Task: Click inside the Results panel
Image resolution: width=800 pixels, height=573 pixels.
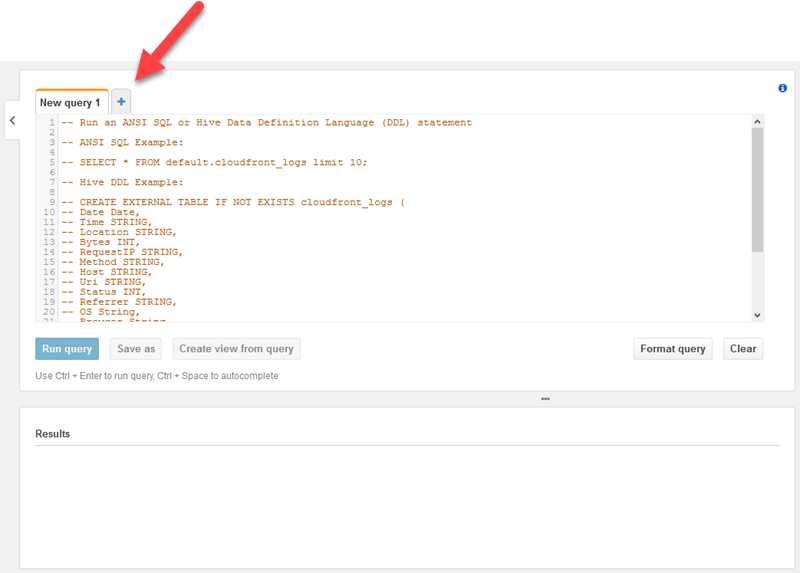Action: click(x=400, y=500)
